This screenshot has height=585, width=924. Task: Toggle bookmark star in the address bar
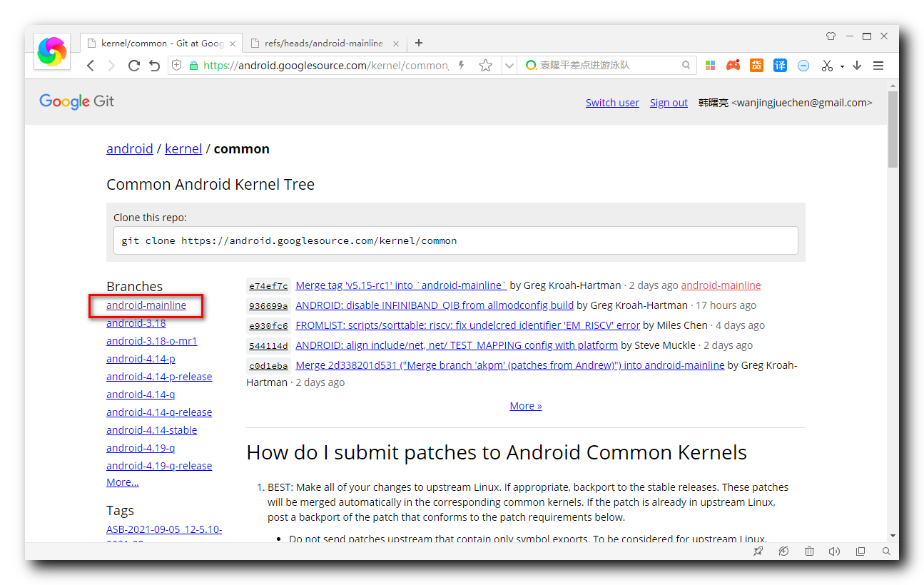point(487,65)
